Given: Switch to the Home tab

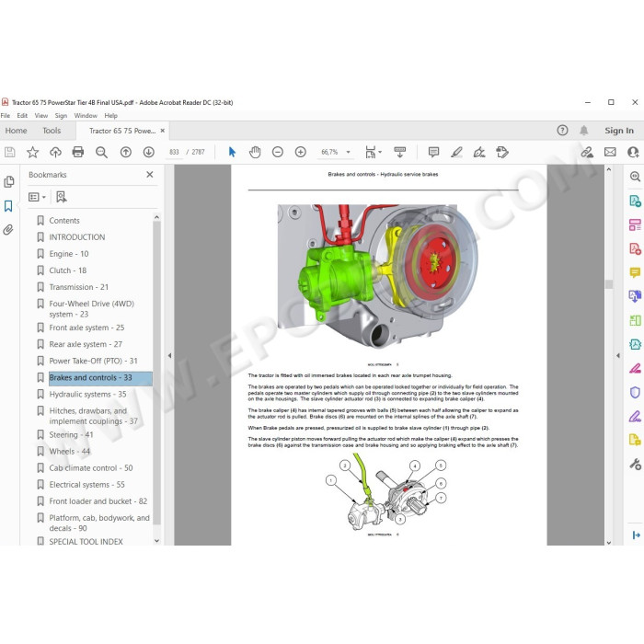Looking at the screenshot, I should tap(16, 131).
